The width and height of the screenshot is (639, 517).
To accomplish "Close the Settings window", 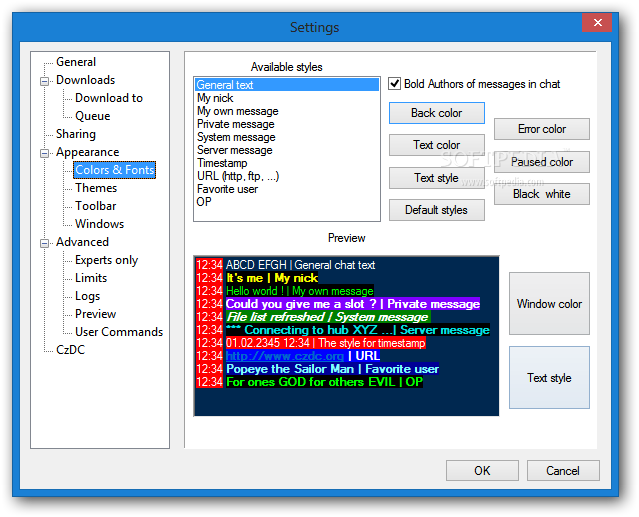I will [597, 22].
